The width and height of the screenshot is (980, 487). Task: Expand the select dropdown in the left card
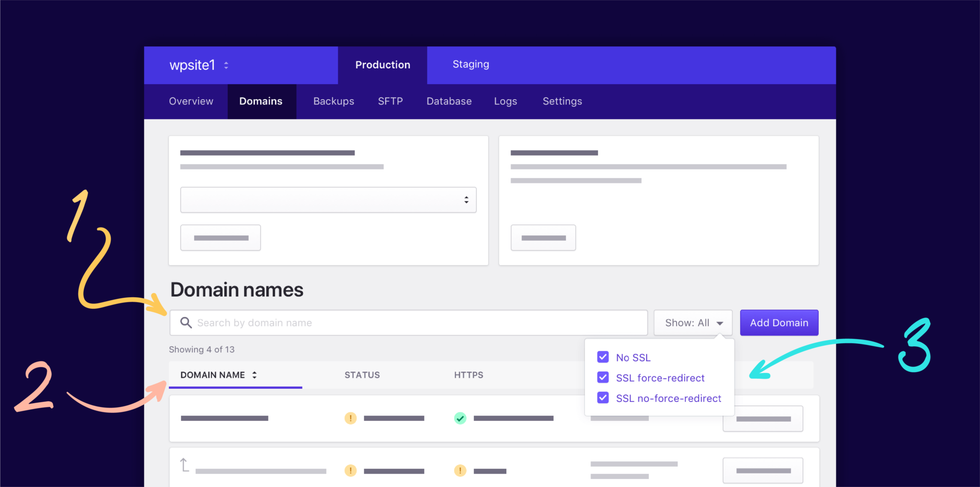point(328,200)
